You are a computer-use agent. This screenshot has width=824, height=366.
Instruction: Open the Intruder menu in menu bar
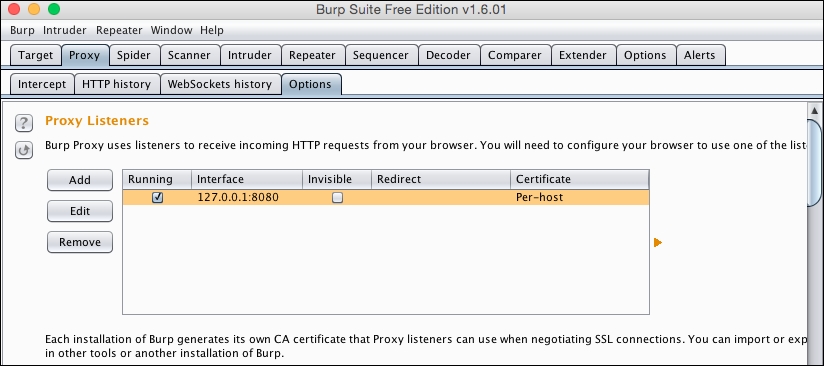[65, 30]
